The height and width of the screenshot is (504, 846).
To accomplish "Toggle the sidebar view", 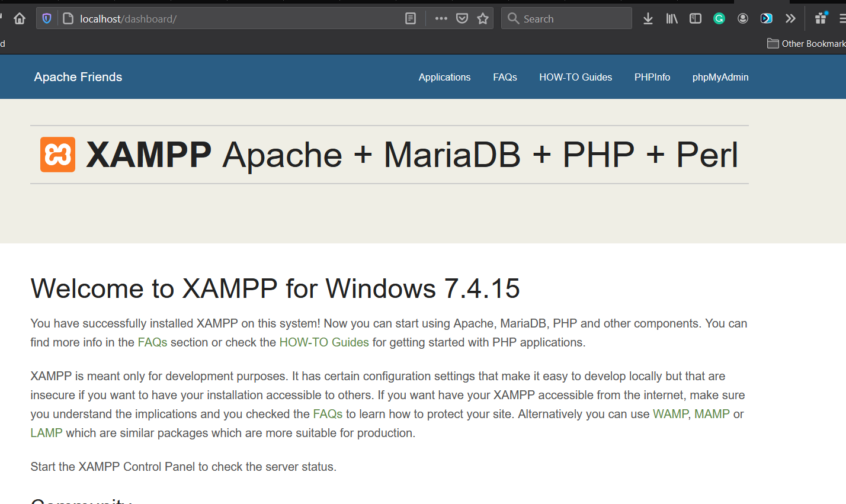I will click(x=696, y=18).
